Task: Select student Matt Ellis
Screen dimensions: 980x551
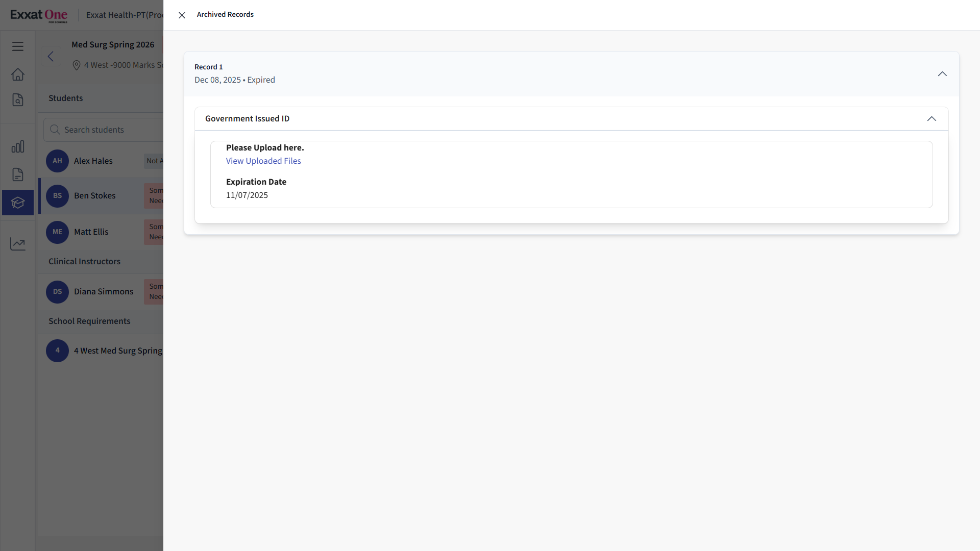Action: (91, 232)
